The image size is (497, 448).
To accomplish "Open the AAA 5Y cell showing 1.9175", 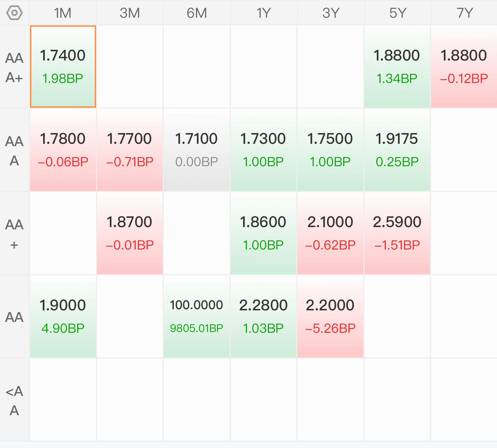I will [397, 150].
